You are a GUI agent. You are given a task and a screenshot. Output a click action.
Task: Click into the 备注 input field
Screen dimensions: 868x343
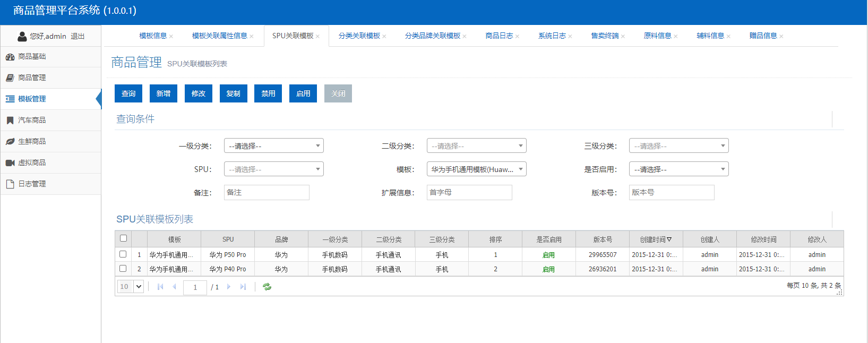point(267,193)
